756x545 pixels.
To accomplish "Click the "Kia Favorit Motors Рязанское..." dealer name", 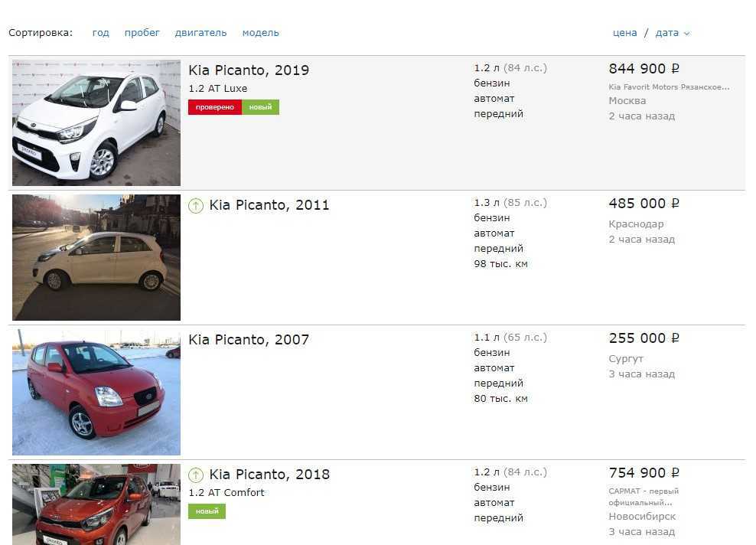I will click(x=669, y=87).
